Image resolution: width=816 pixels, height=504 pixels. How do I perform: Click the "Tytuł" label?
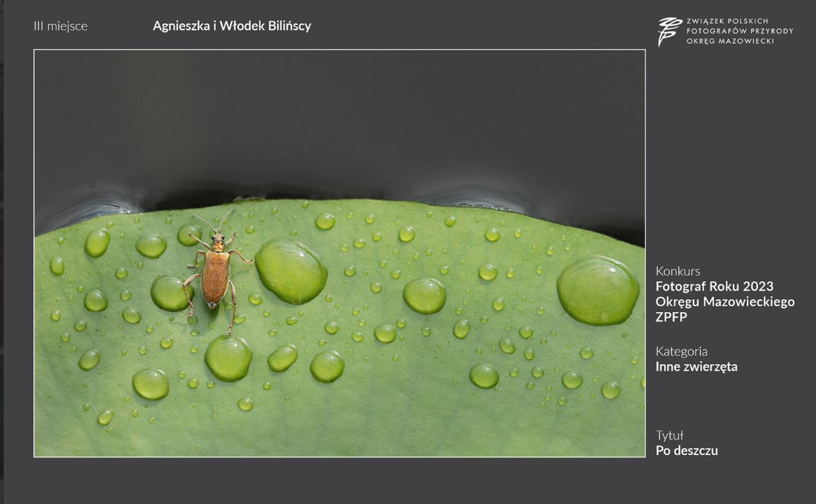669,435
